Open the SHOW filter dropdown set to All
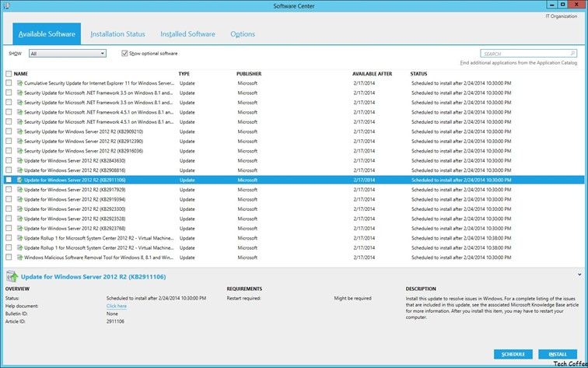This screenshot has height=368, width=588. pyautogui.click(x=68, y=53)
